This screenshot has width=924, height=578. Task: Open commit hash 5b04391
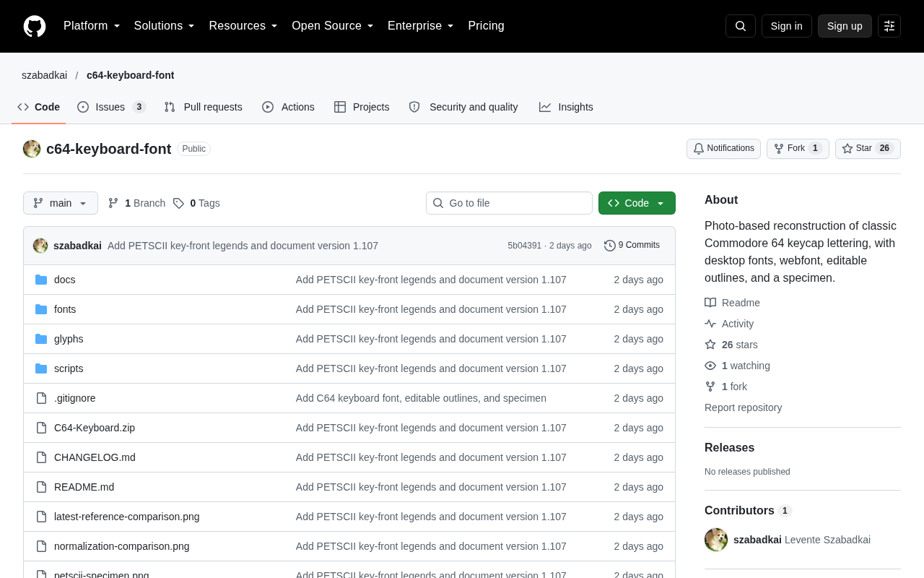(x=524, y=246)
